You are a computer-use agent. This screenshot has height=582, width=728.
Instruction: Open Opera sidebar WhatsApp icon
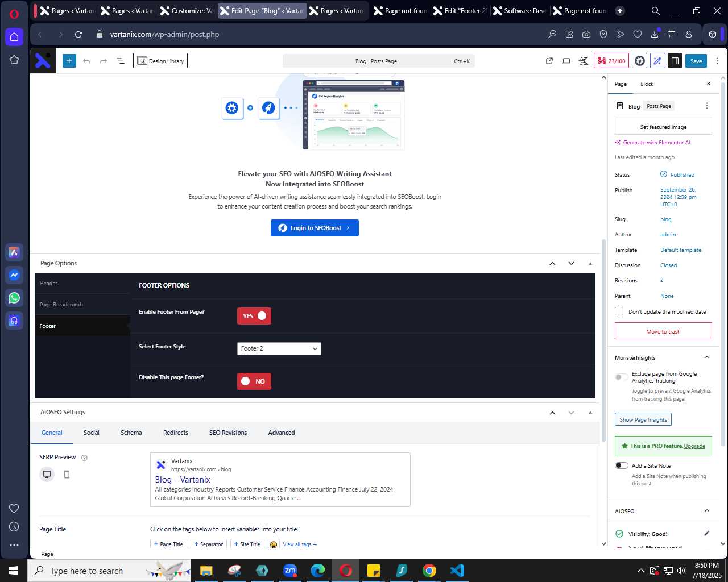[14, 298]
